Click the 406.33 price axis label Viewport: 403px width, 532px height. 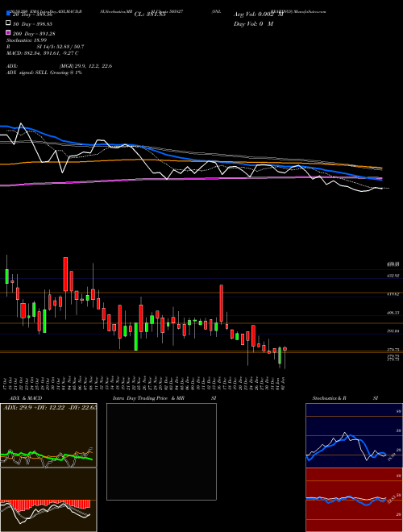tap(393, 313)
